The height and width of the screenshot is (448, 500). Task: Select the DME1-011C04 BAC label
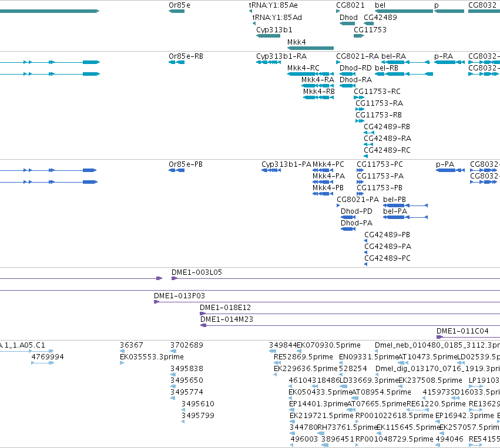pos(462,331)
